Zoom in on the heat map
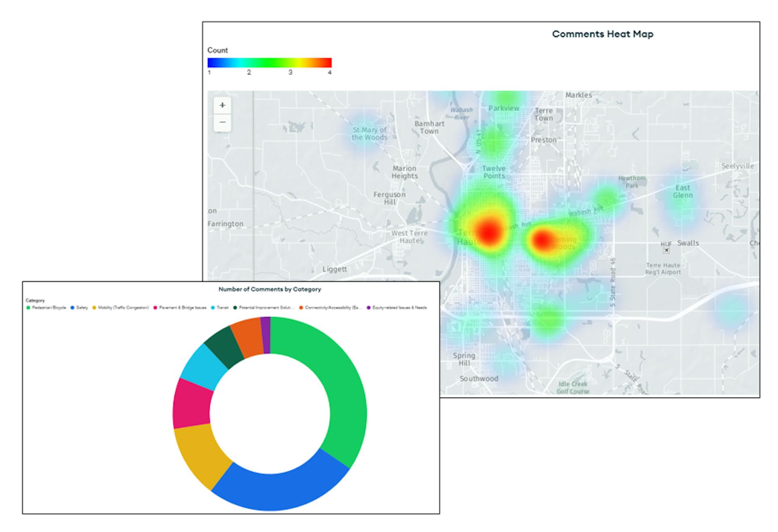Image resolution: width=778 pixels, height=532 pixels. pyautogui.click(x=222, y=105)
